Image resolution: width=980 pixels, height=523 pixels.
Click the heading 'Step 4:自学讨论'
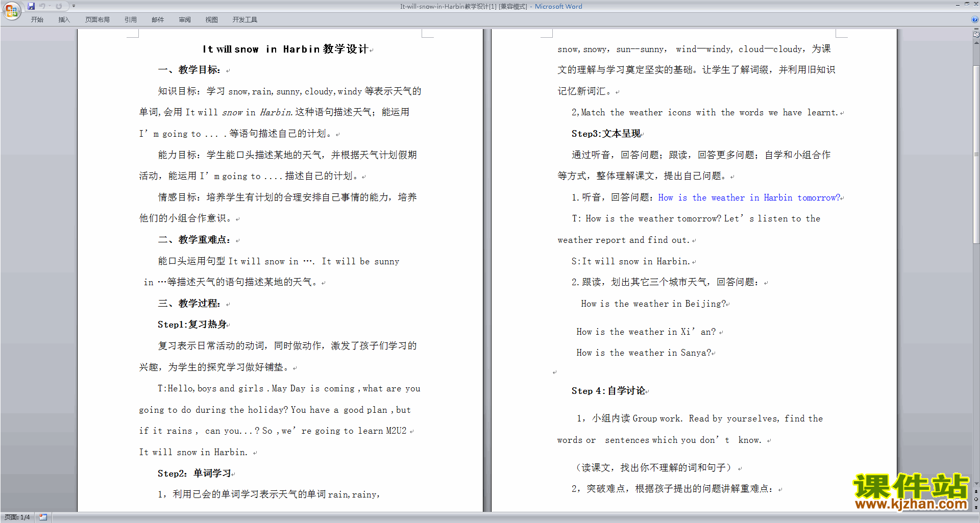pyautogui.click(x=608, y=391)
